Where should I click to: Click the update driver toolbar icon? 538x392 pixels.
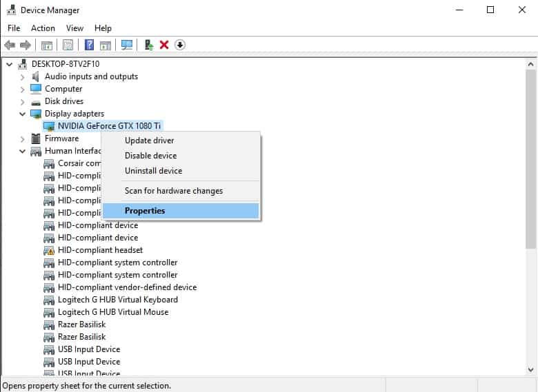click(x=148, y=45)
